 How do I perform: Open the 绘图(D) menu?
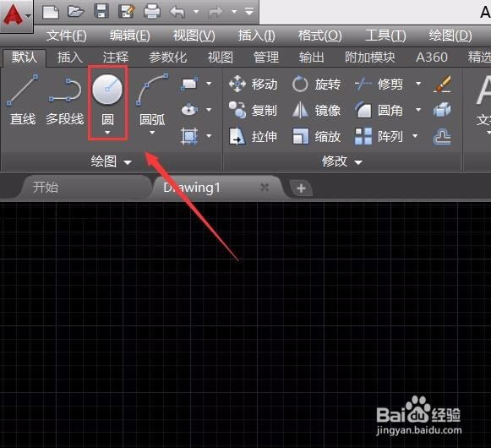[450, 36]
